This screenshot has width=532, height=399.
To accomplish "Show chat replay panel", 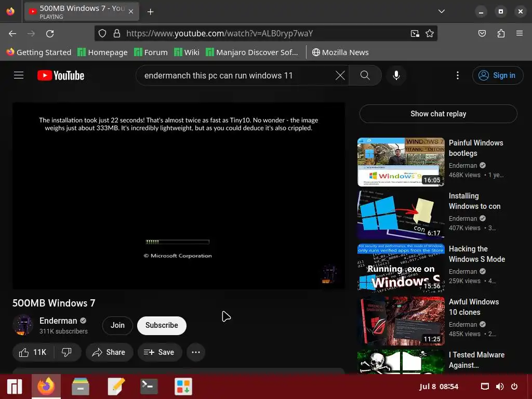I will pyautogui.click(x=438, y=114).
